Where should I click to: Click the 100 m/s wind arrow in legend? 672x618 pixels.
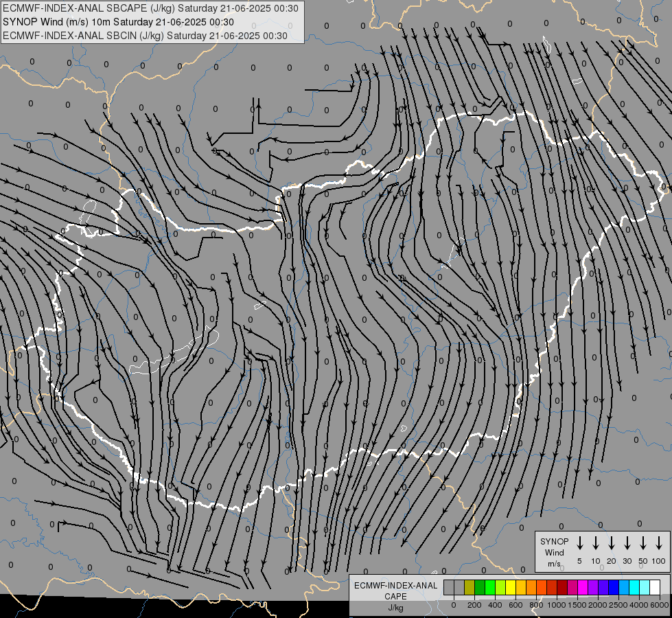(659, 543)
